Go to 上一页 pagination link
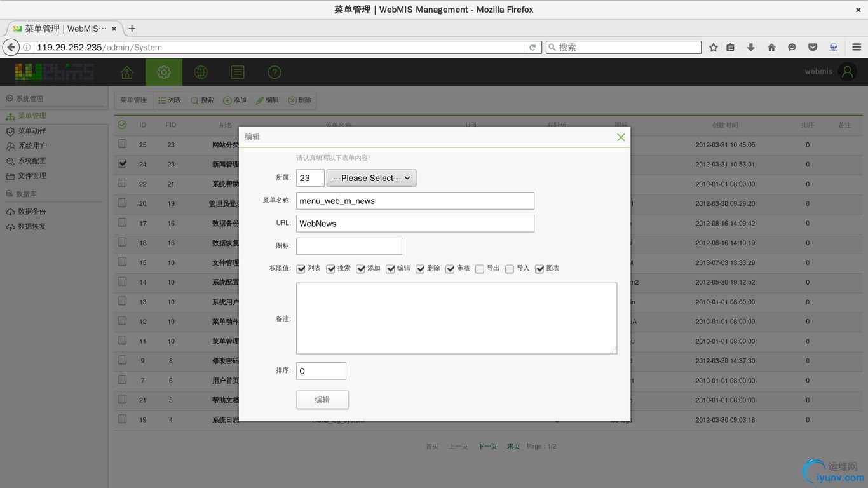 pos(458,447)
